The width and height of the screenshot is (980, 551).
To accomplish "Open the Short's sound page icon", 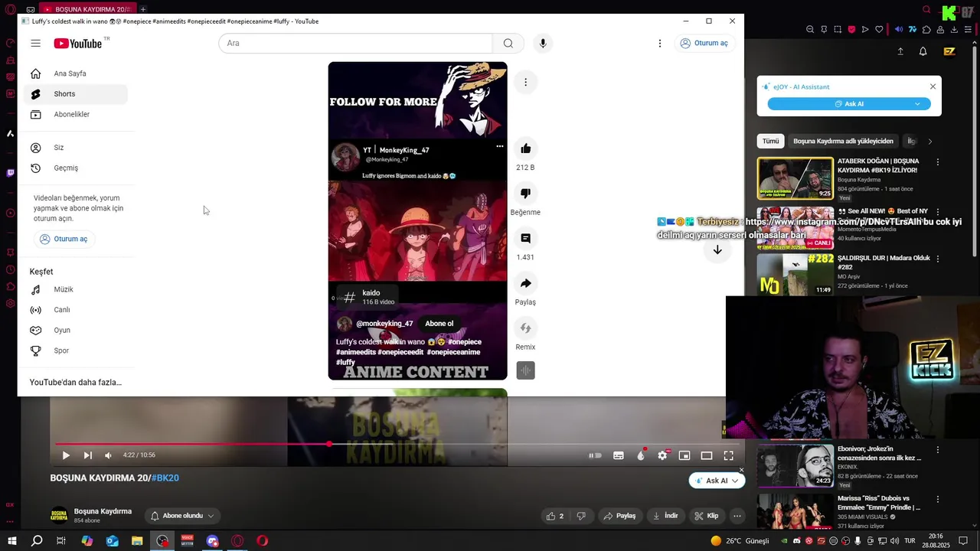I will point(525,370).
